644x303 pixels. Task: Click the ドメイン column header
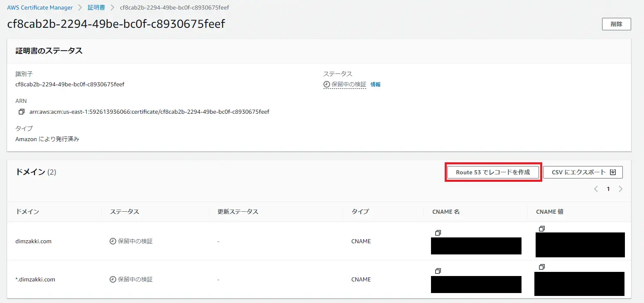[27, 211]
